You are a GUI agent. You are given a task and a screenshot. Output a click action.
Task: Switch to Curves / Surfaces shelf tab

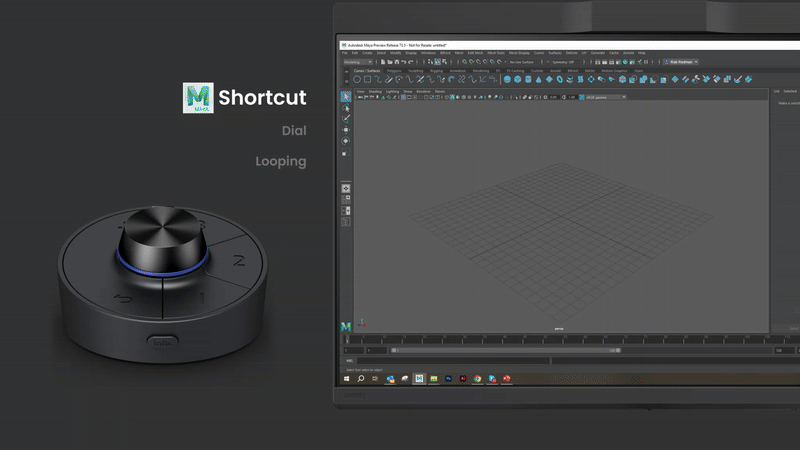366,71
